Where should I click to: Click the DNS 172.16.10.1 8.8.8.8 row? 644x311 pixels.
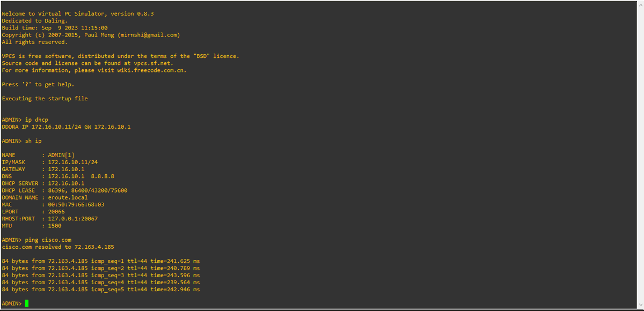[x=58, y=176]
